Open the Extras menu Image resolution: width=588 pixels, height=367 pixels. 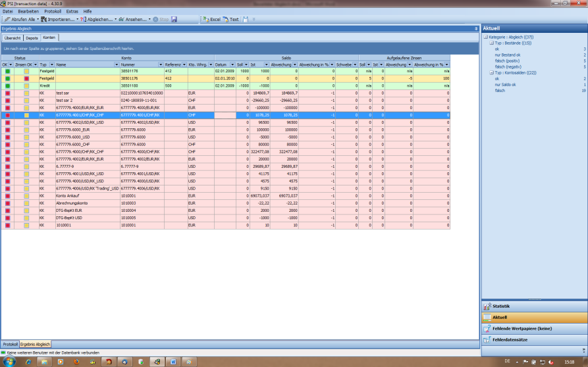point(72,12)
